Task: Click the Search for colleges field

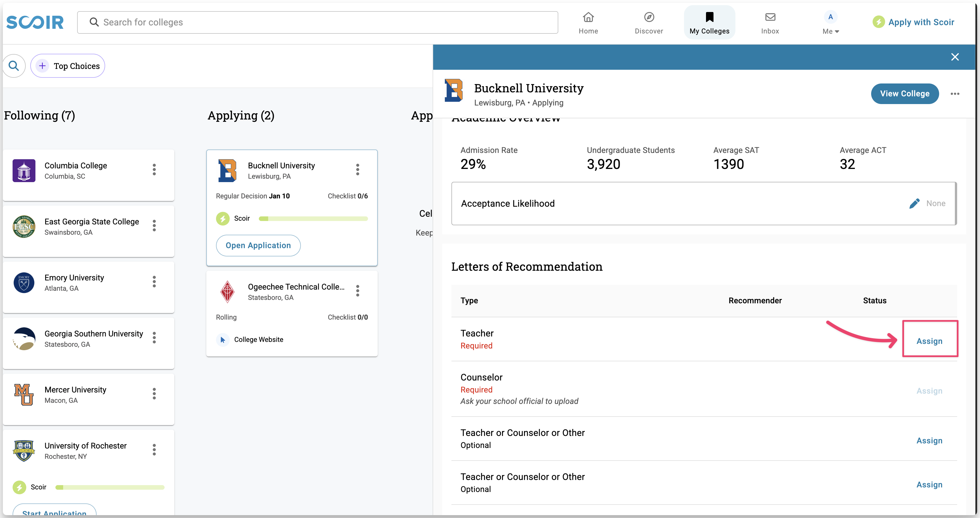Action: pyautogui.click(x=318, y=23)
